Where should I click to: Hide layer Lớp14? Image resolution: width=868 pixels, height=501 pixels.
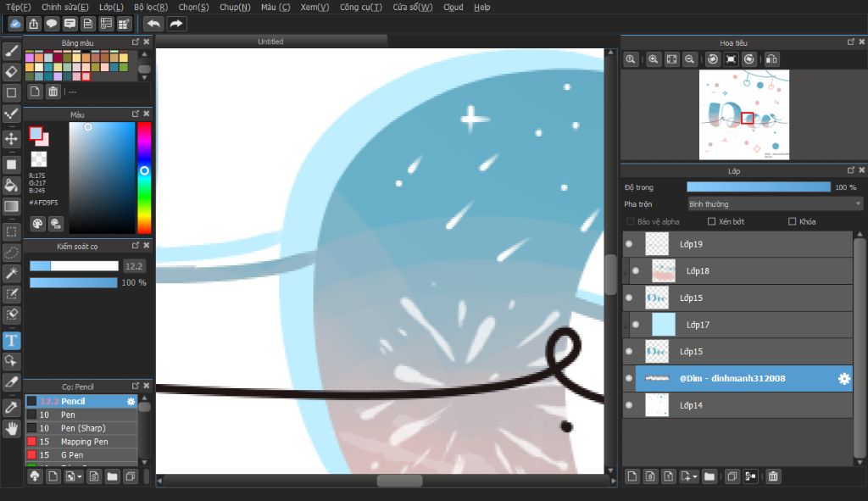(629, 405)
